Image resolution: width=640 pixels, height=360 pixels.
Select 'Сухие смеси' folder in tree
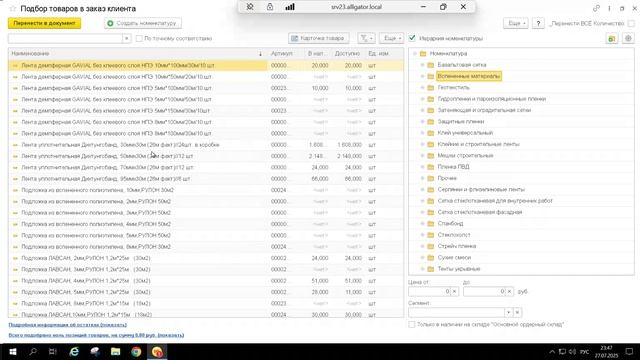454,258
